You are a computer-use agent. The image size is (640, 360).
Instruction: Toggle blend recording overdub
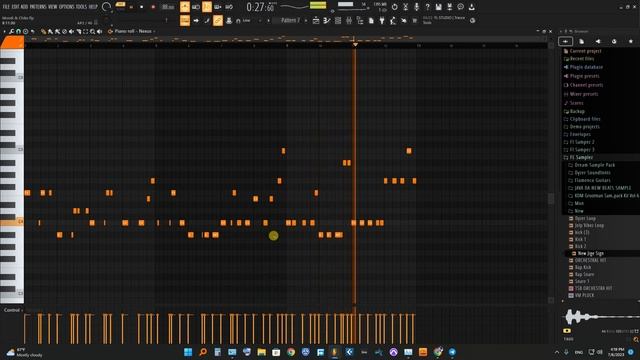[x=218, y=7]
